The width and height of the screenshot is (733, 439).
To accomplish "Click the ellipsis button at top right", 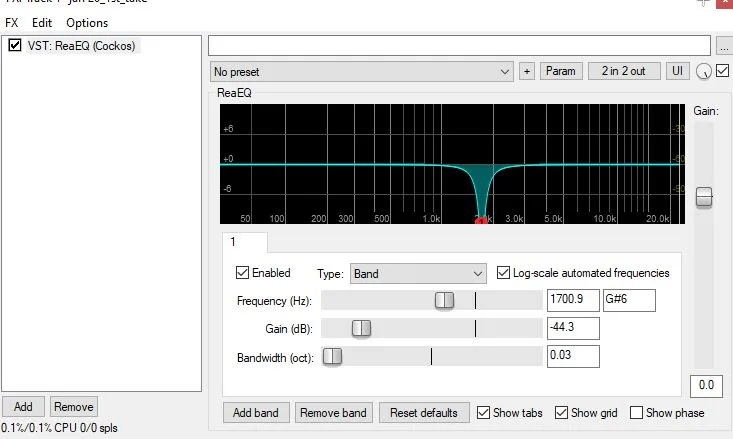I will (724, 45).
